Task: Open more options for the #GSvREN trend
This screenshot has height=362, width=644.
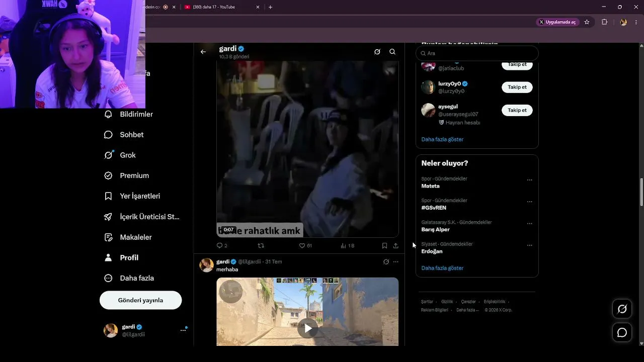Action: 529,202
